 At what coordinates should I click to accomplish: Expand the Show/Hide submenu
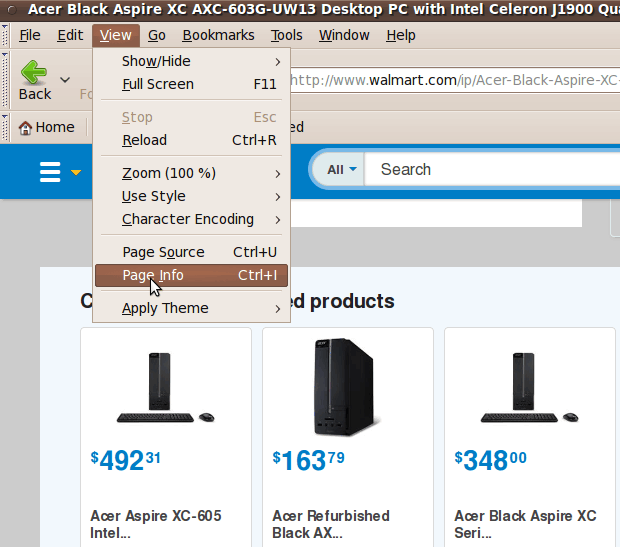point(191,61)
